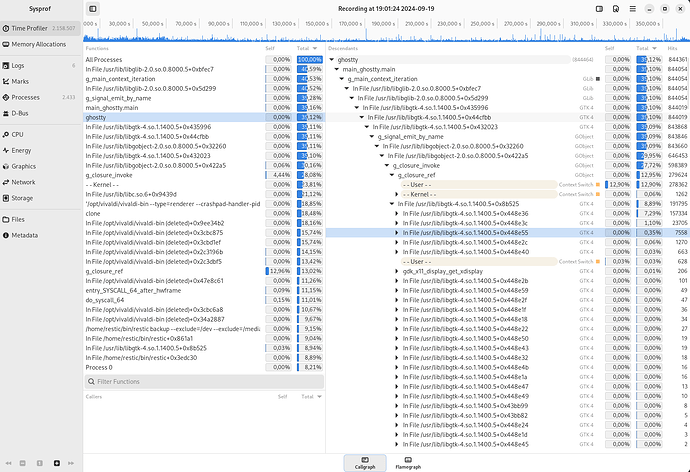The height and width of the screenshot is (472, 690).
Task: Open Marks in sidebar
Action: point(40,81)
